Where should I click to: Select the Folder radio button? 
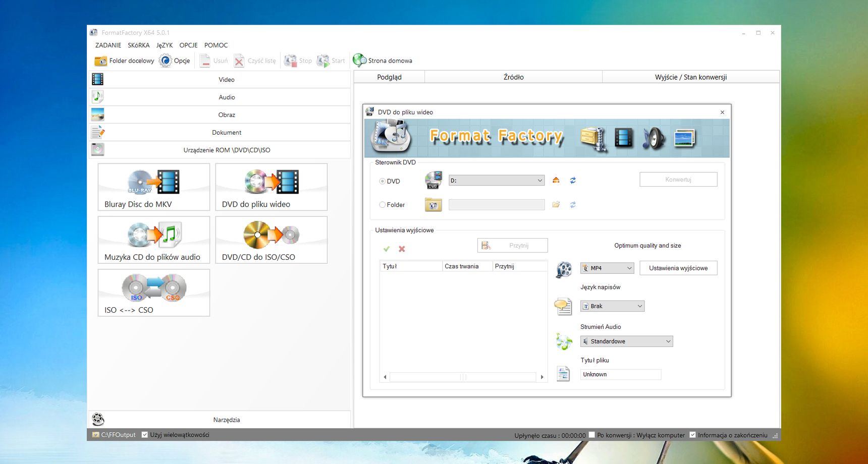tap(383, 205)
